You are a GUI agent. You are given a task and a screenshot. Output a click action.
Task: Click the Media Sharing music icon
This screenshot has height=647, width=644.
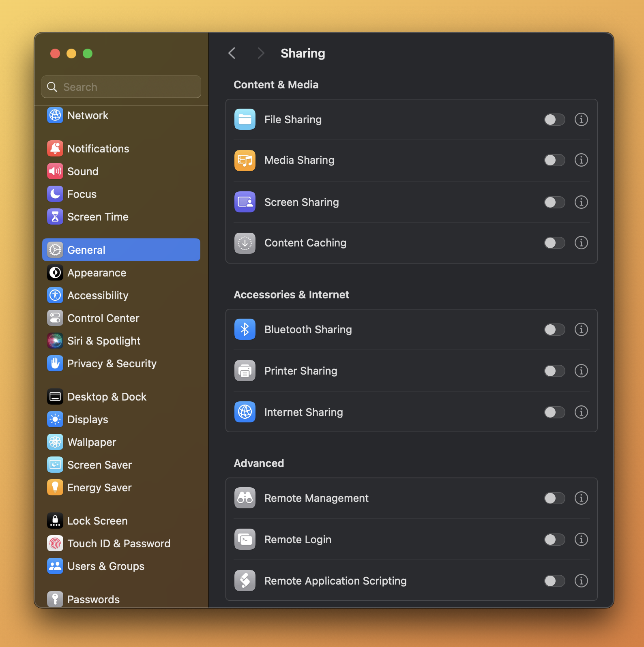(245, 161)
